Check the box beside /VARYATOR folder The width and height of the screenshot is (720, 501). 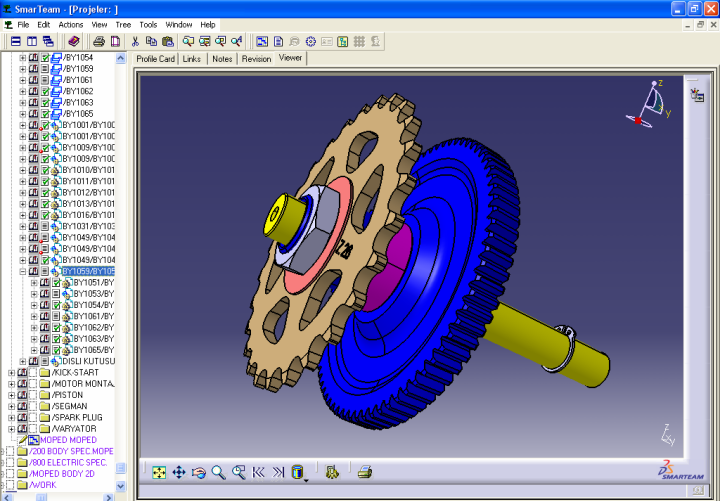[x=33, y=428]
